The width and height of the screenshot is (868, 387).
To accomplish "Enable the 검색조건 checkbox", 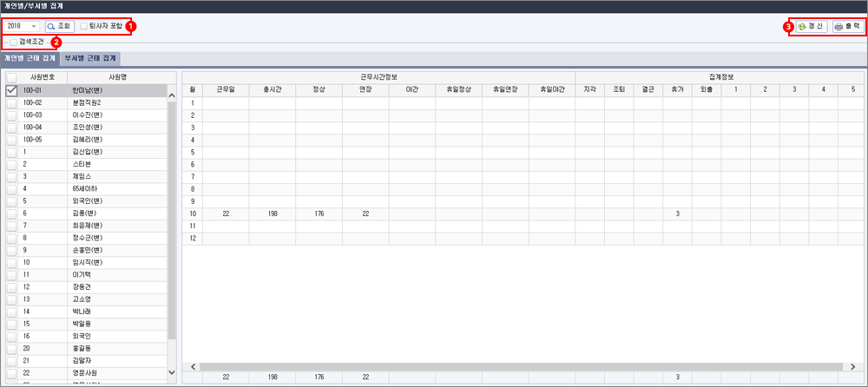I will (13, 42).
